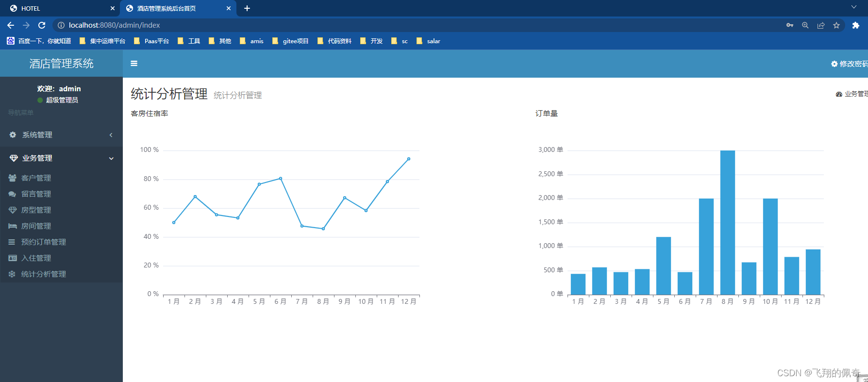868x382 pixels.
Task: Click the dashboard icon in the breadcrumb
Action: 839,94
